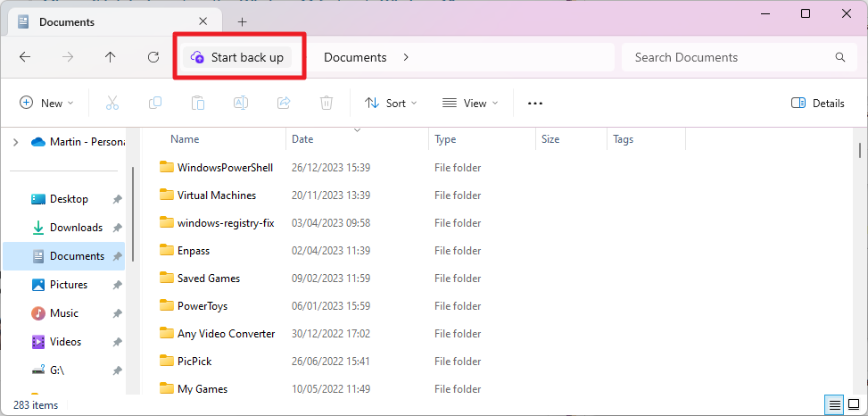Refresh the Documents folder view
The width and height of the screenshot is (868, 416).
154,57
